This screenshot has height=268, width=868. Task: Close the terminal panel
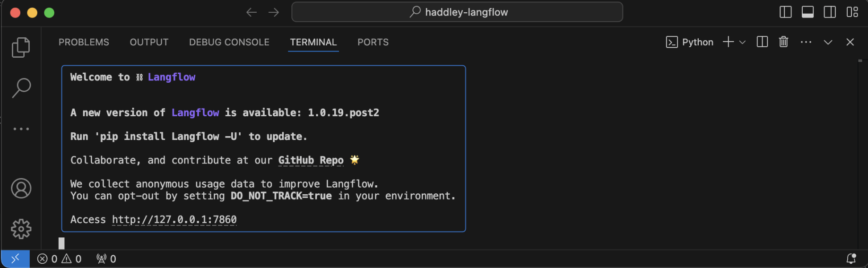pos(850,42)
